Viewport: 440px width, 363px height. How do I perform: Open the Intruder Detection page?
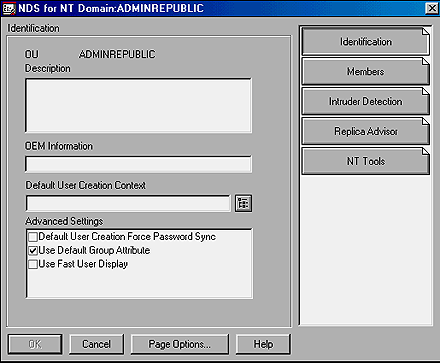366,101
